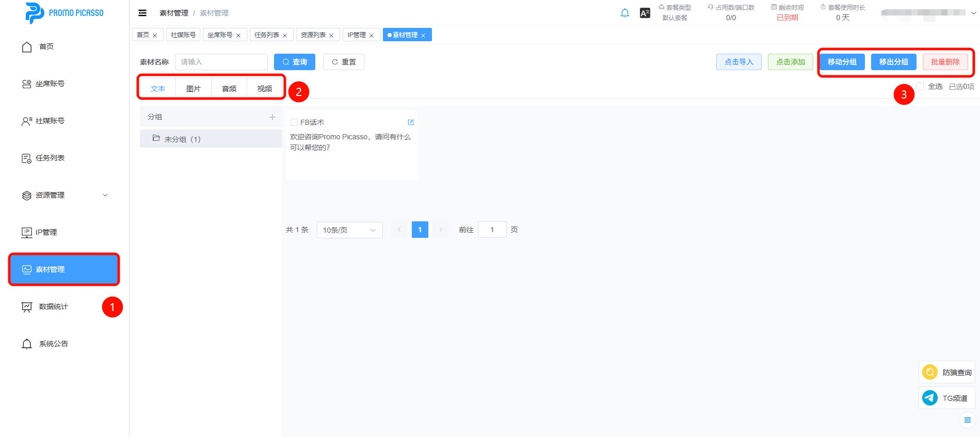This screenshot has width=980, height=437.
Task: Click the edit icon on FB话术 card
Action: click(x=411, y=122)
